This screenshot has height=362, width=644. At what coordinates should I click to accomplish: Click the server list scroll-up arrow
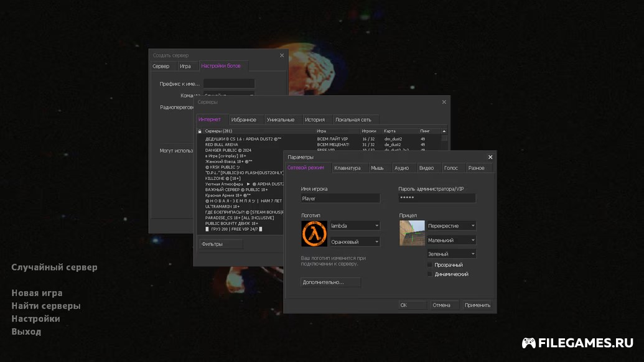[x=444, y=131]
